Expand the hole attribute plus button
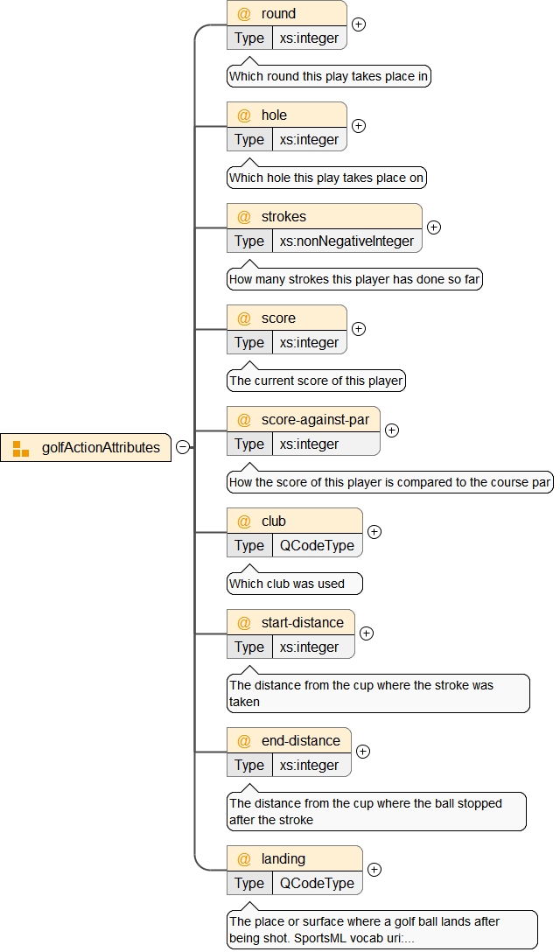560x952 pixels. [358, 126]
